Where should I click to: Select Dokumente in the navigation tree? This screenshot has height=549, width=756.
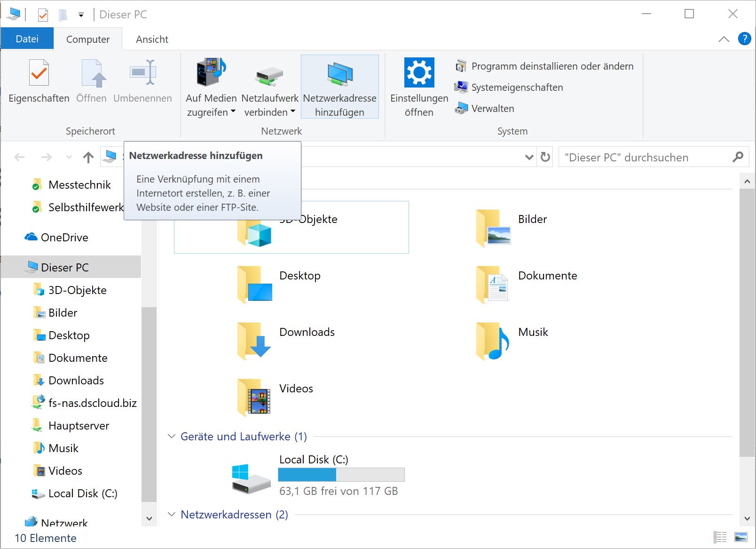71,358
